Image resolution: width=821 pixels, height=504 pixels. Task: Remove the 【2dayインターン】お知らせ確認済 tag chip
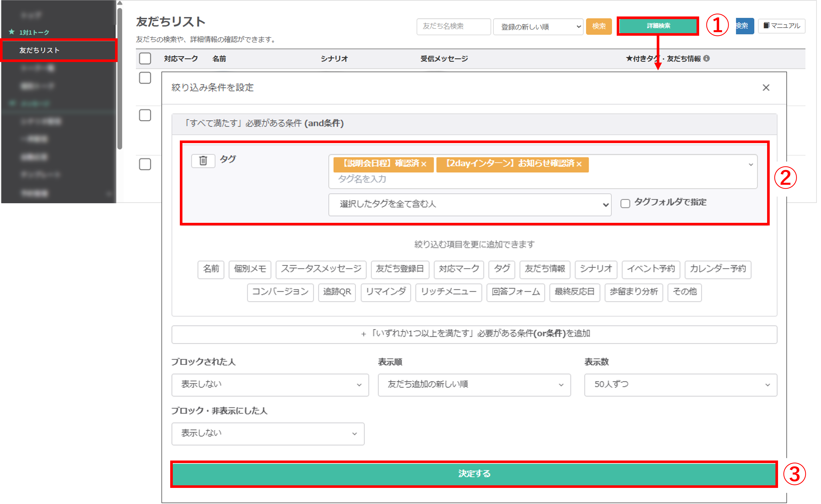tap(579, 164)
